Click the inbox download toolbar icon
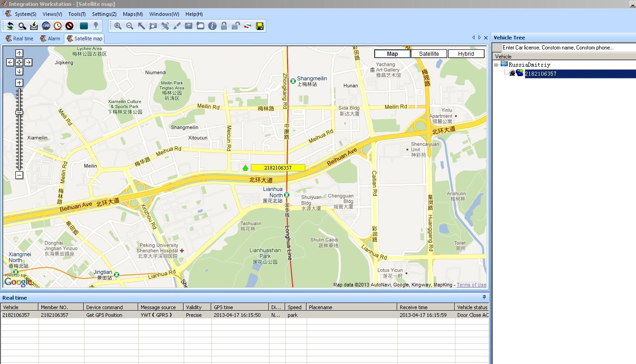 34,26
